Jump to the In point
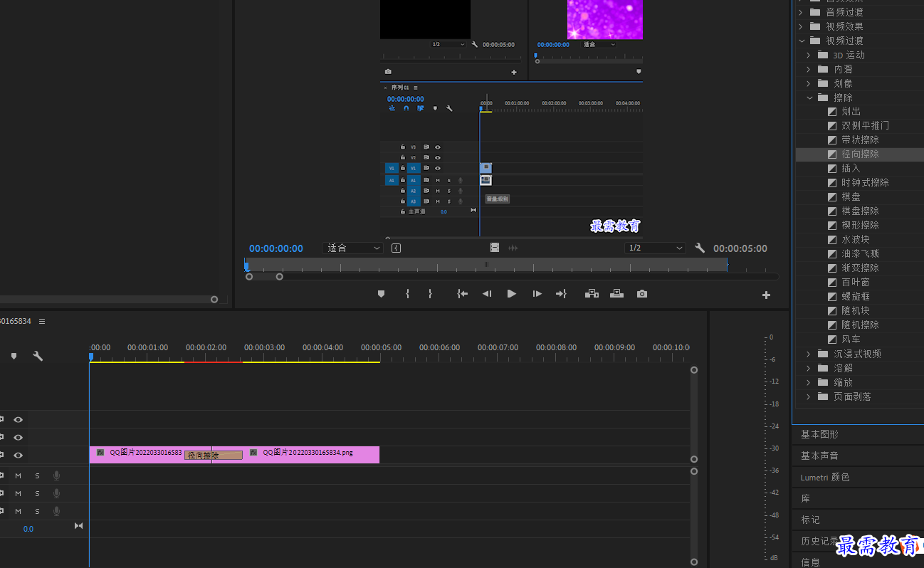 tap(463, 294)
